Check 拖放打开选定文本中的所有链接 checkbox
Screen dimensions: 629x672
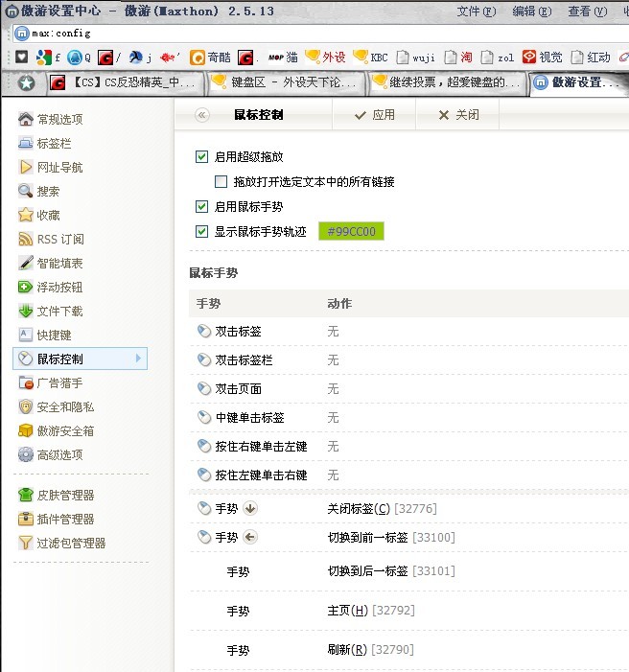221,182
